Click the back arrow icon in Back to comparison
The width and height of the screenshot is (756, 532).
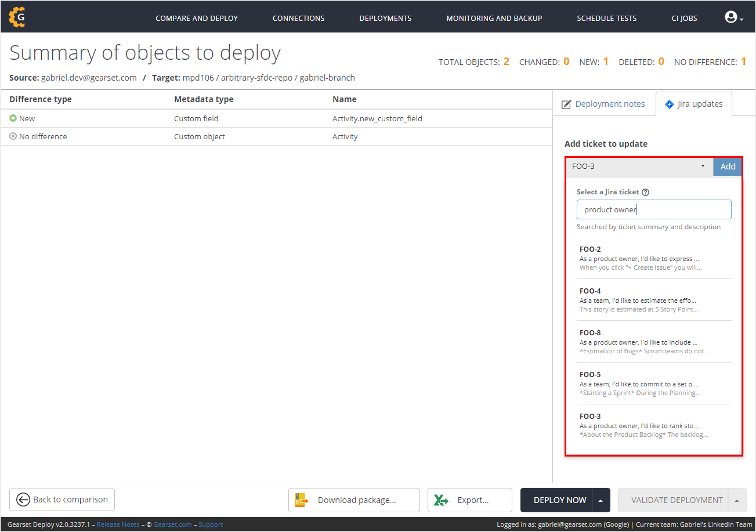point(23,500)
